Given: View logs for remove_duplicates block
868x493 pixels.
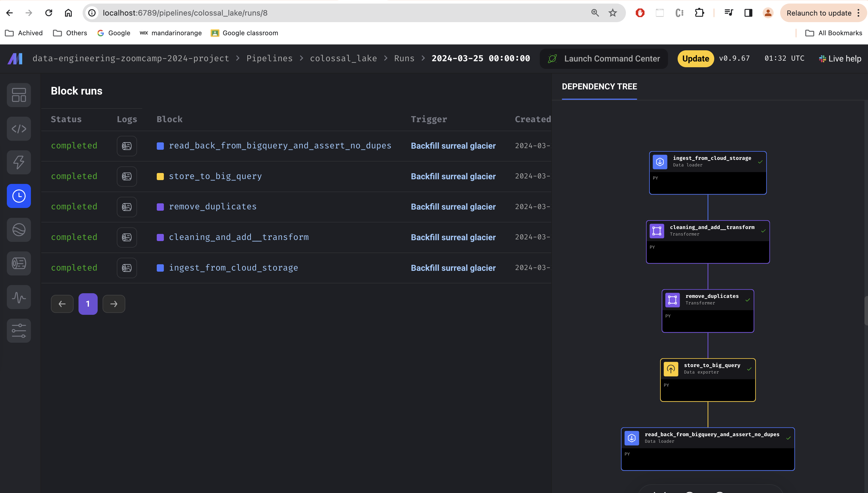Looking at the screenshot, I should point(127,207).
